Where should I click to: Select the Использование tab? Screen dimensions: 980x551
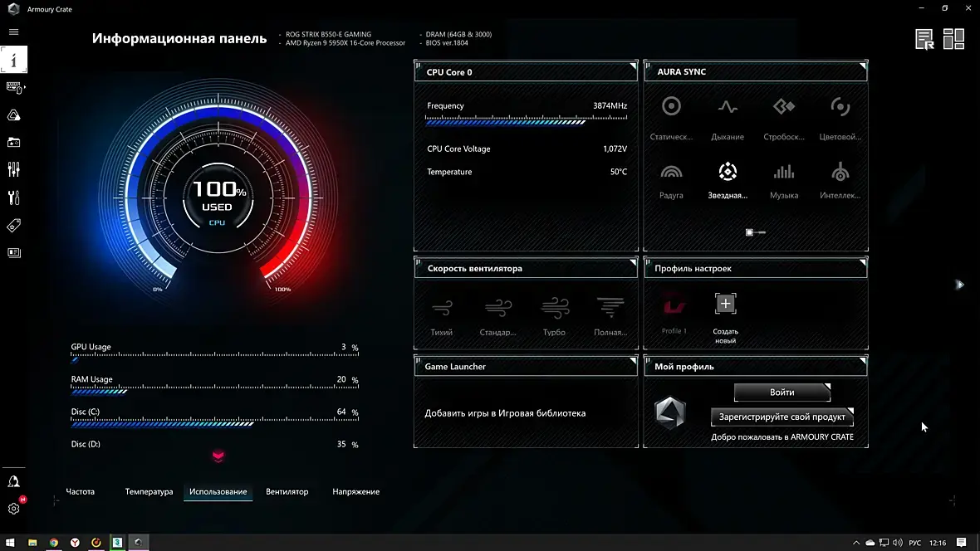click(218, 491)
